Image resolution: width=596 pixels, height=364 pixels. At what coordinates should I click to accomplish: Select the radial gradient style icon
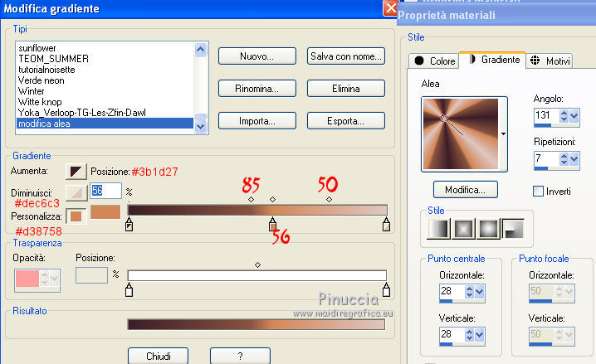513,229
